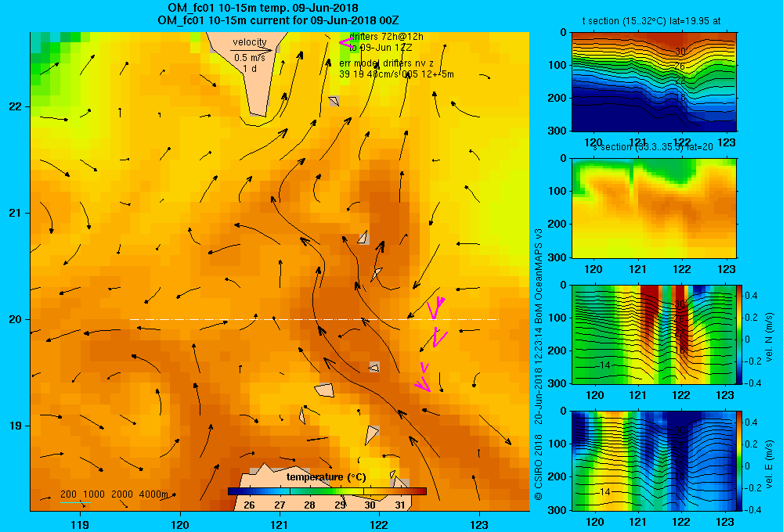Click the 'velocity' legend label
The width and height of the screenshot is (783, 532).
tap(250, 42)
